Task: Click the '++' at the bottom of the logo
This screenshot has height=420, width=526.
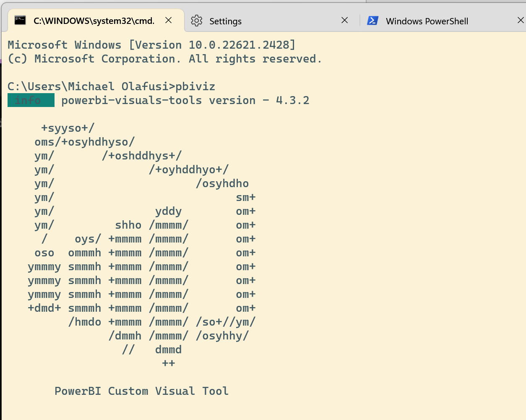Action: pos(169,363)
